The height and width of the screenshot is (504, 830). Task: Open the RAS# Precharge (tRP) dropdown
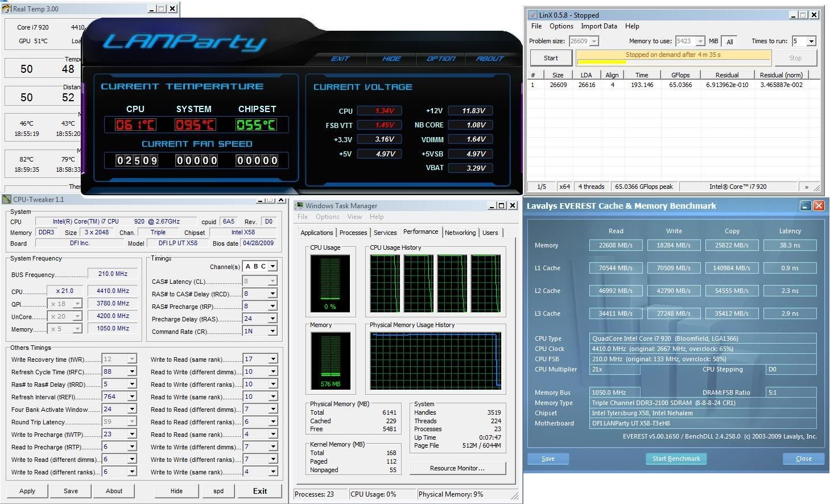272,306
